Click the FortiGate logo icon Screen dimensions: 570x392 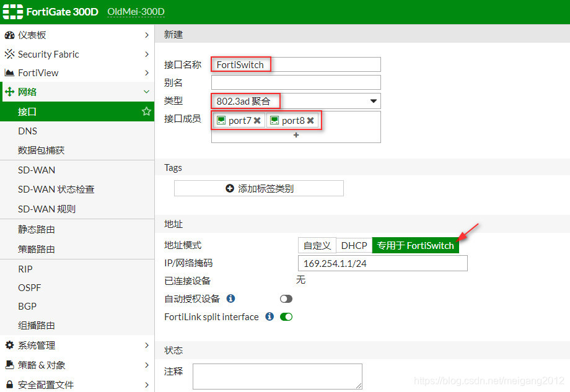(x=13, y=12)
